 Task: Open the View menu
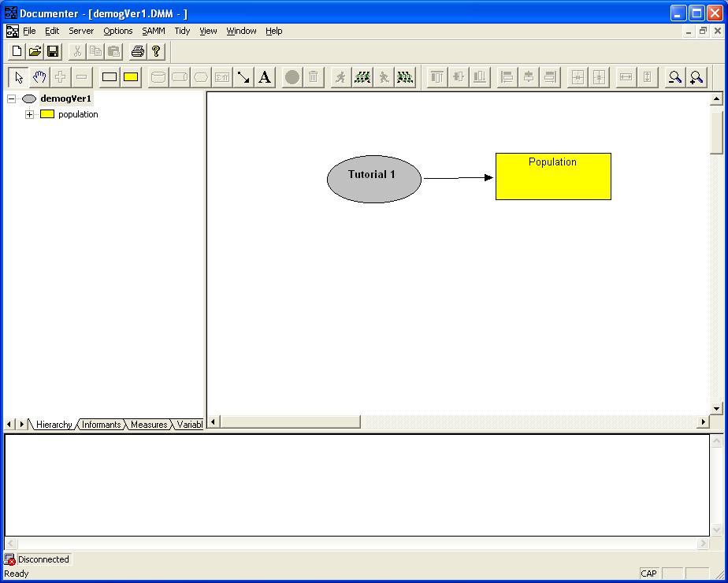(208, 31)
